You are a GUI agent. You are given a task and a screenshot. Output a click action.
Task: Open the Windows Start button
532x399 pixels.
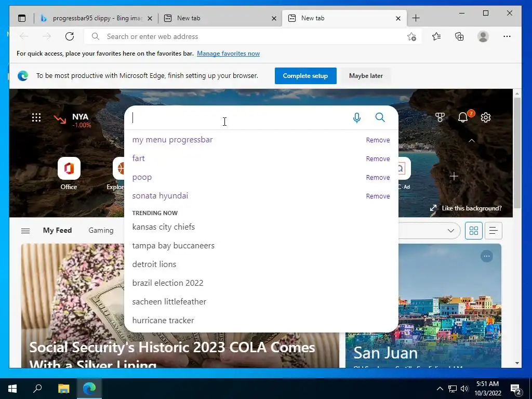(12, 389)
